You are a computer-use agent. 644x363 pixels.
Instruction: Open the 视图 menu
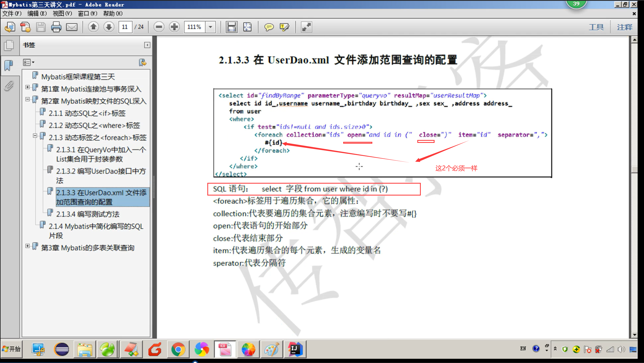pyautogui.click(x=62, y=13)
